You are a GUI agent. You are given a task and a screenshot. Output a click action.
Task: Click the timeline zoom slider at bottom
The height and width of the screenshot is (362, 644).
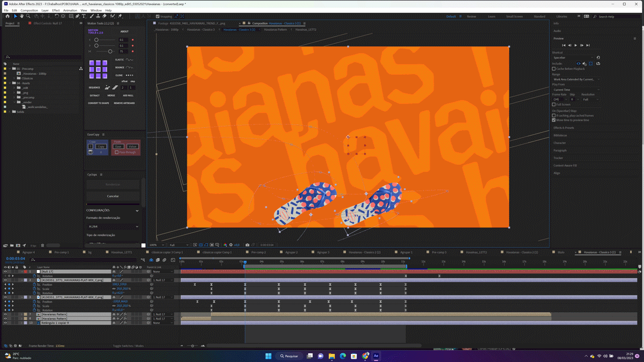[192, 346]
